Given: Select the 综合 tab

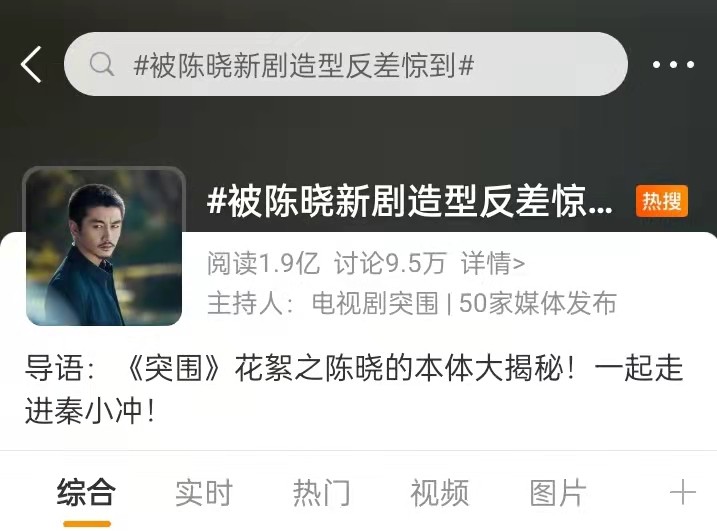Looking at the screenshot, I should tap(86, 492).
